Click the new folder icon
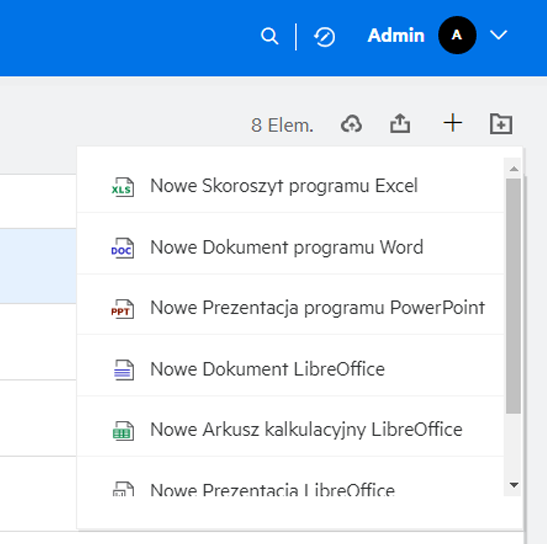 click(x=501, y=124)
